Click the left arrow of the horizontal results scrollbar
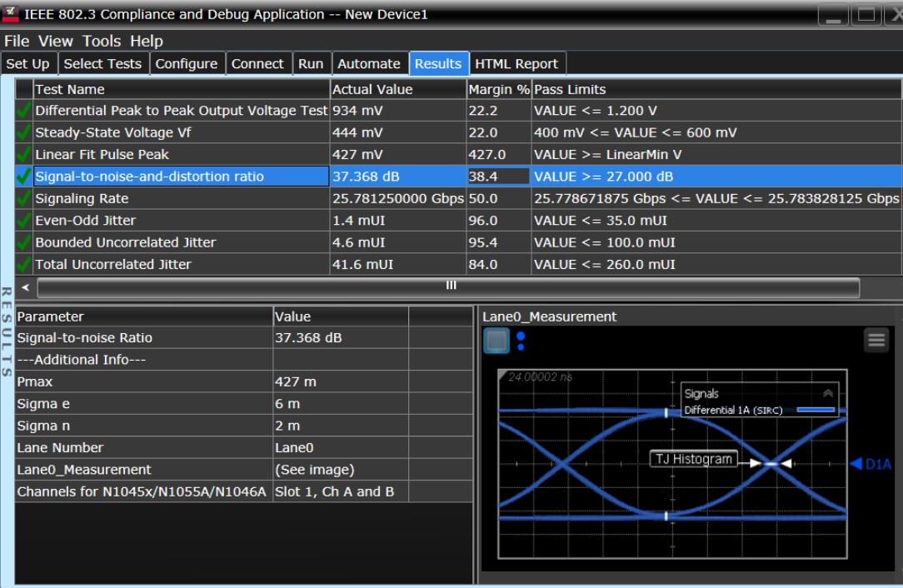Image resolution: width=903 pixels, height=588 pixels. (x=25, y=286)
